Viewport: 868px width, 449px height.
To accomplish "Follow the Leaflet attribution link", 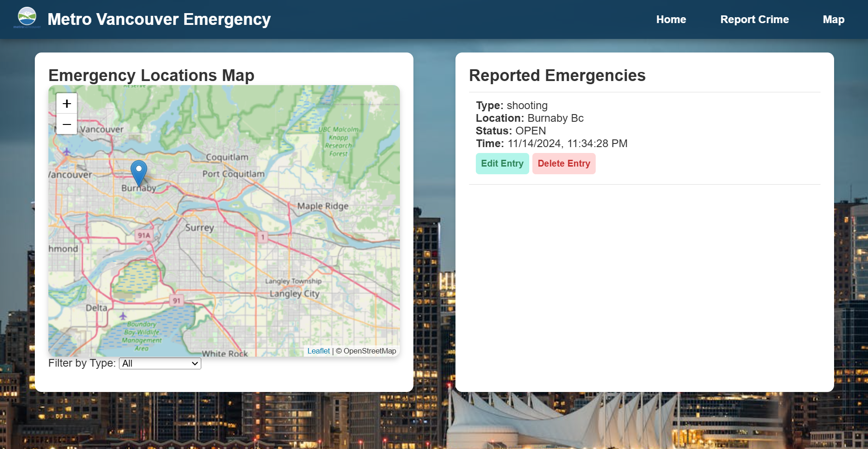I will click(x=318, y=351).
